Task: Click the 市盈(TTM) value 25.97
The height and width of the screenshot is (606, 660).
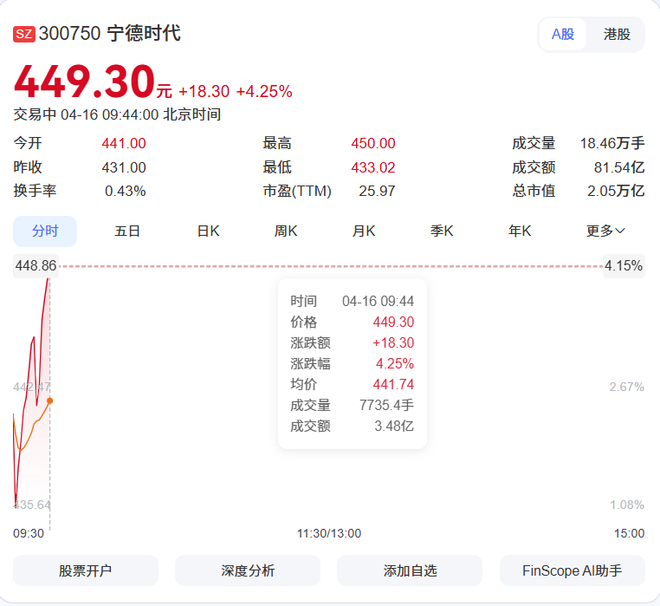Action: (377, 191)
